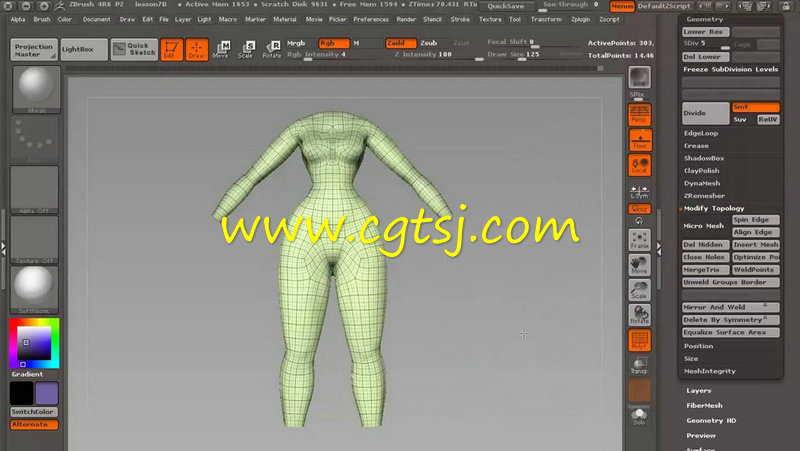Image resolution: width=800 pixels, height=451 pixels.
Task: Open the Alpha menu
Action: [18, 19]
